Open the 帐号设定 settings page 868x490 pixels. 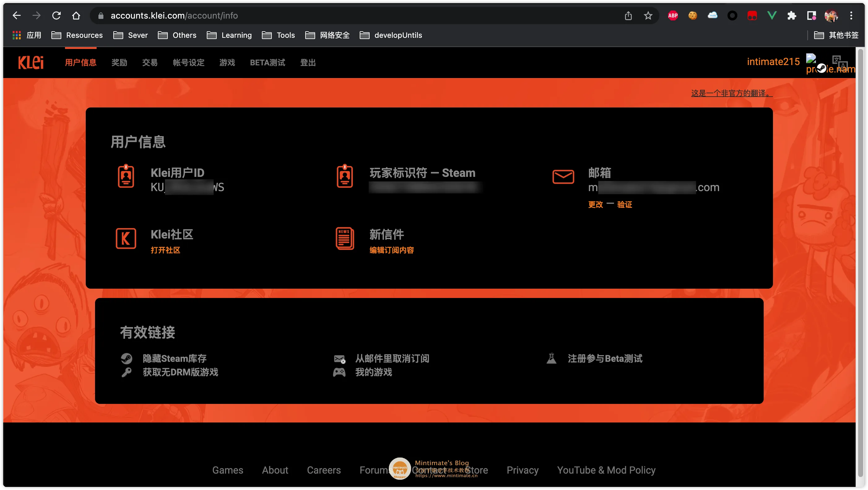(188, 63)
